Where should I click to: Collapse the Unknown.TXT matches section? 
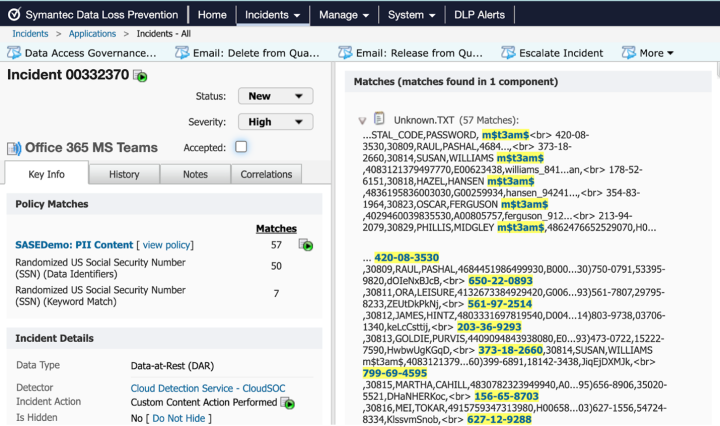362,120
